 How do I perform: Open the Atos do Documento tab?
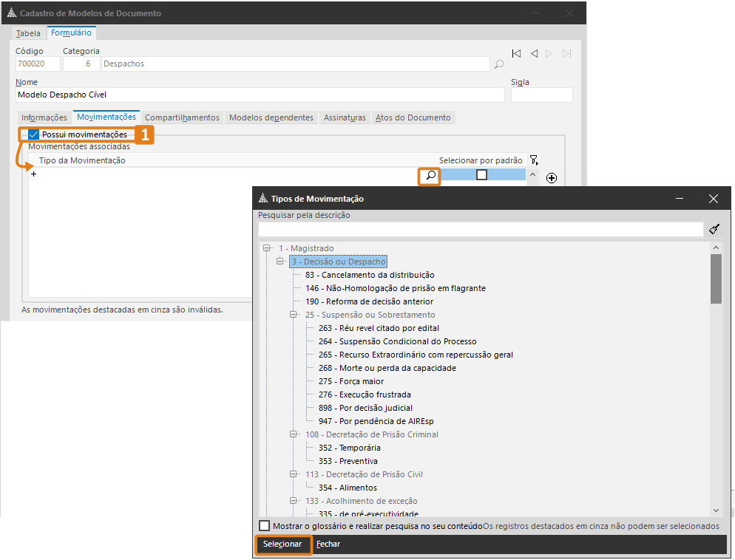coord(413,117)
